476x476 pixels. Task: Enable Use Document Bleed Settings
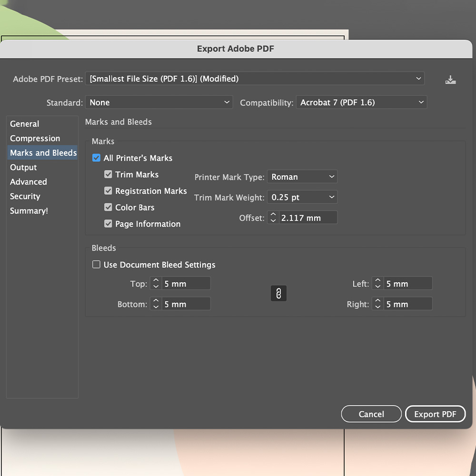click(96, 264)
